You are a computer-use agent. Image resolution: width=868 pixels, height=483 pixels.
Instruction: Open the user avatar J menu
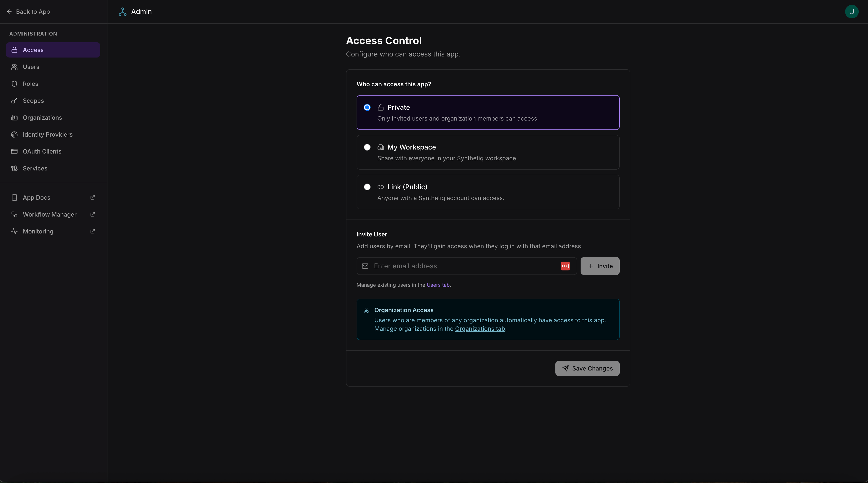pos(852,11)
